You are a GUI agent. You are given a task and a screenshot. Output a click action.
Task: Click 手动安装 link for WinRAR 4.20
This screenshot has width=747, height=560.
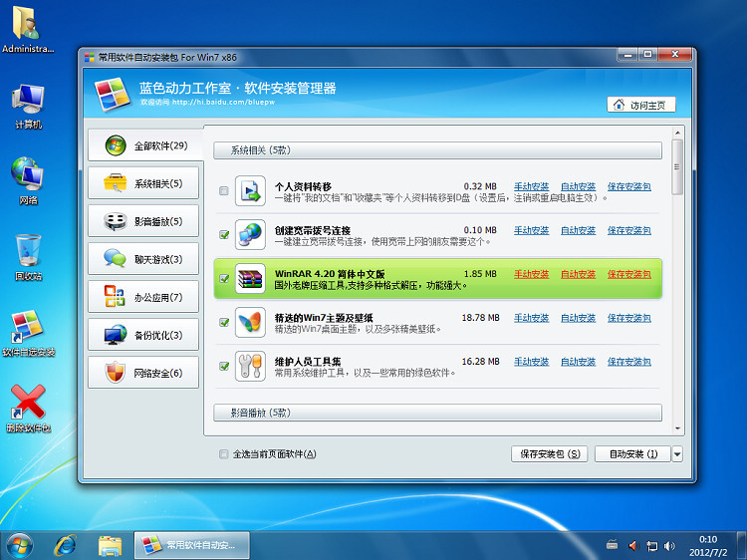(531, 274)
